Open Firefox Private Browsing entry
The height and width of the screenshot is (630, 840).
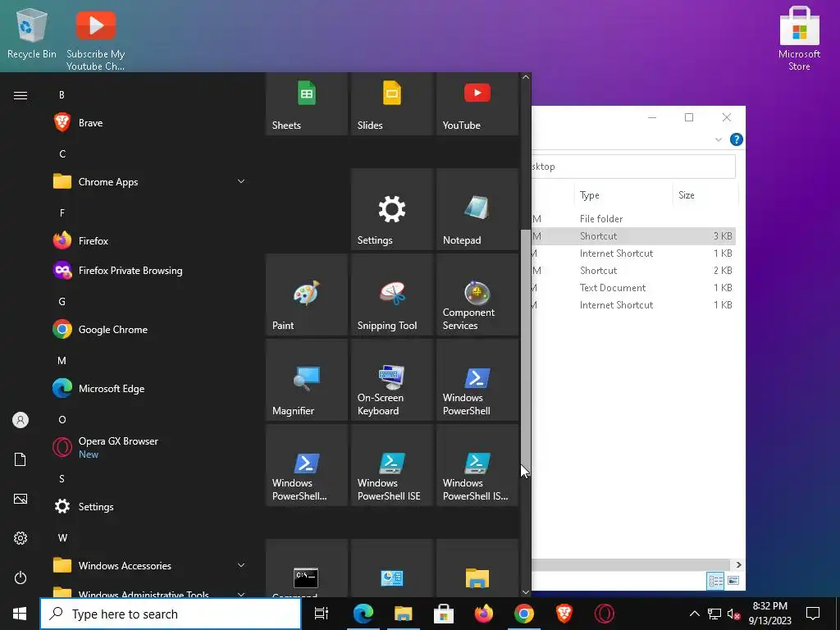pos(150,271)
